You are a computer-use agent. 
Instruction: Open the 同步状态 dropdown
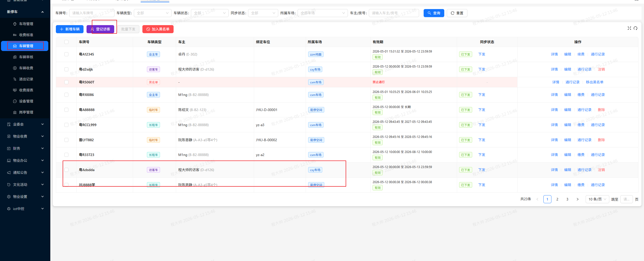pos(263,13)
